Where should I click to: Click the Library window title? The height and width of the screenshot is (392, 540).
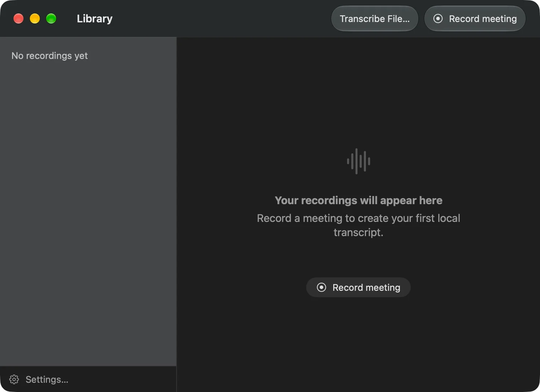[x=94, y=18]
